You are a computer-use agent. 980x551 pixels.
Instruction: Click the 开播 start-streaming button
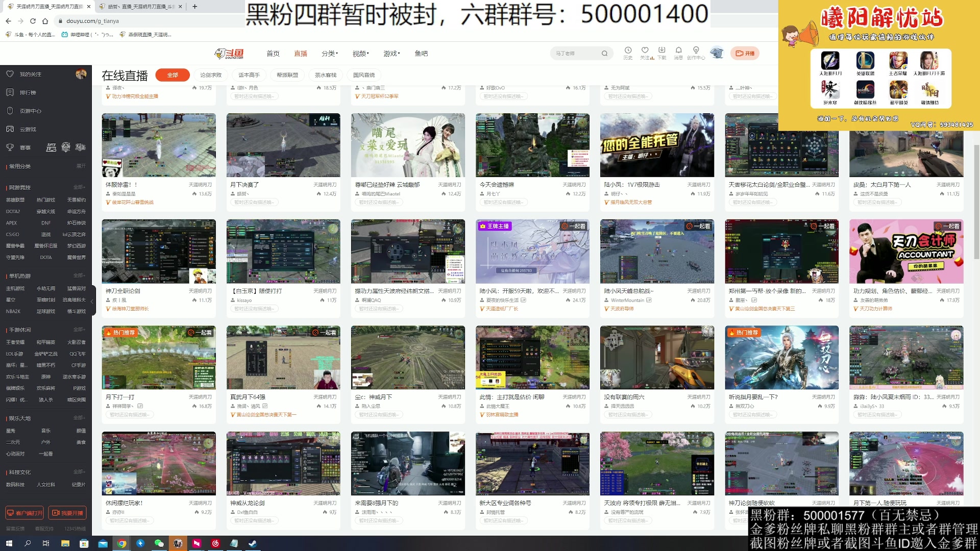[x=745, y=53]
